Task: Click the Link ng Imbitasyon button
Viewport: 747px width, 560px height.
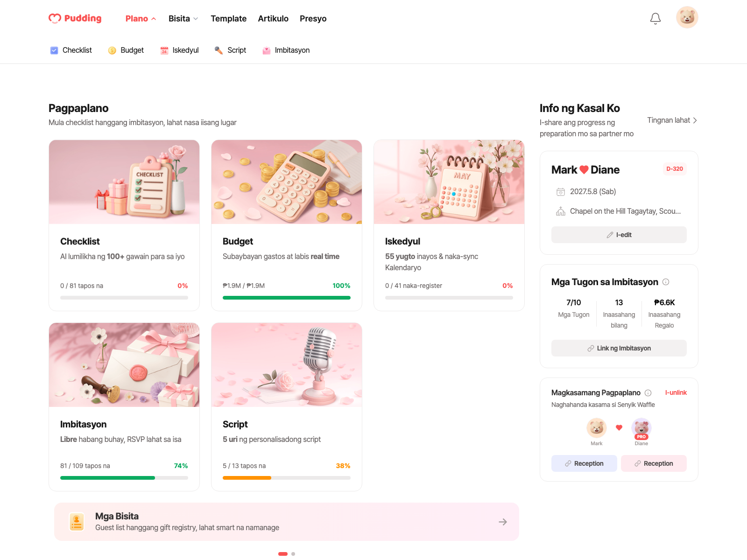Action: pos(619,348)
